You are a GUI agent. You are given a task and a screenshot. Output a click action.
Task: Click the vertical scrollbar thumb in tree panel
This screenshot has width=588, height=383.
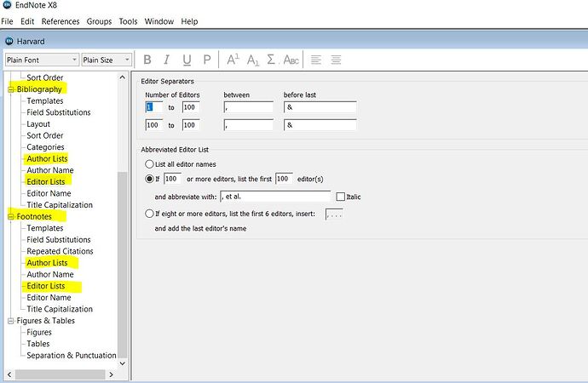coord(122,265)
